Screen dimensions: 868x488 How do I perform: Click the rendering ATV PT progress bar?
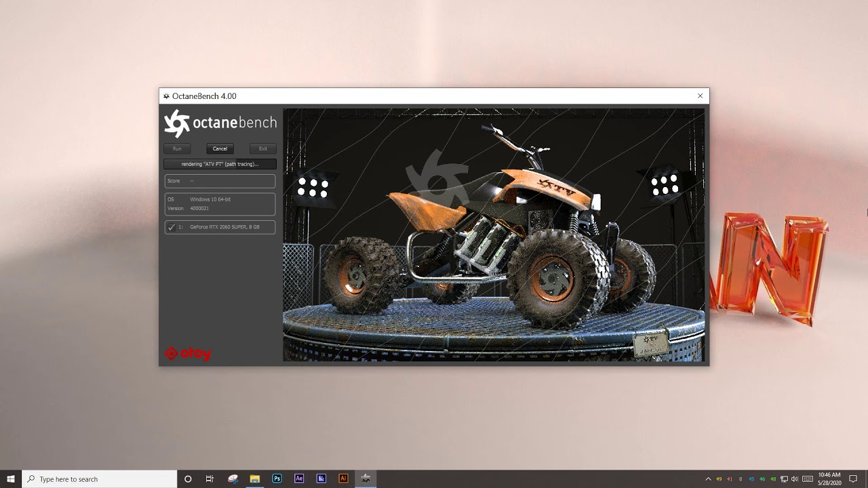220,164
